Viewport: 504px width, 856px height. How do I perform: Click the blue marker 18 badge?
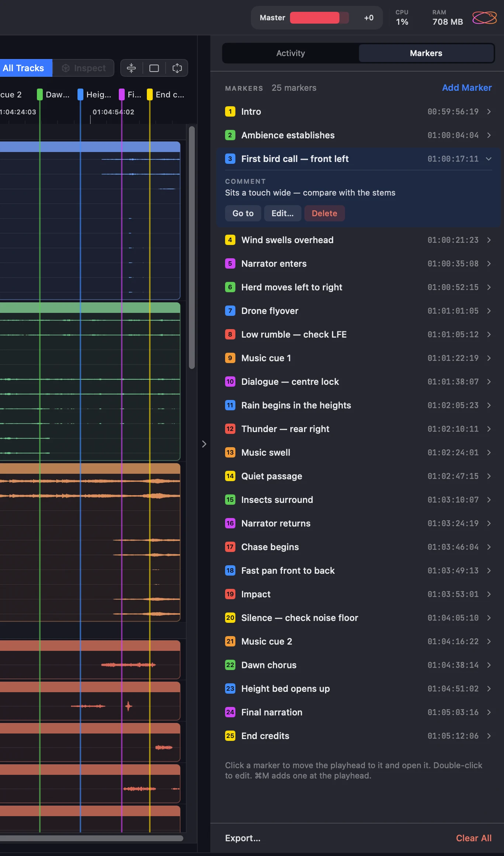pos(230,570)
